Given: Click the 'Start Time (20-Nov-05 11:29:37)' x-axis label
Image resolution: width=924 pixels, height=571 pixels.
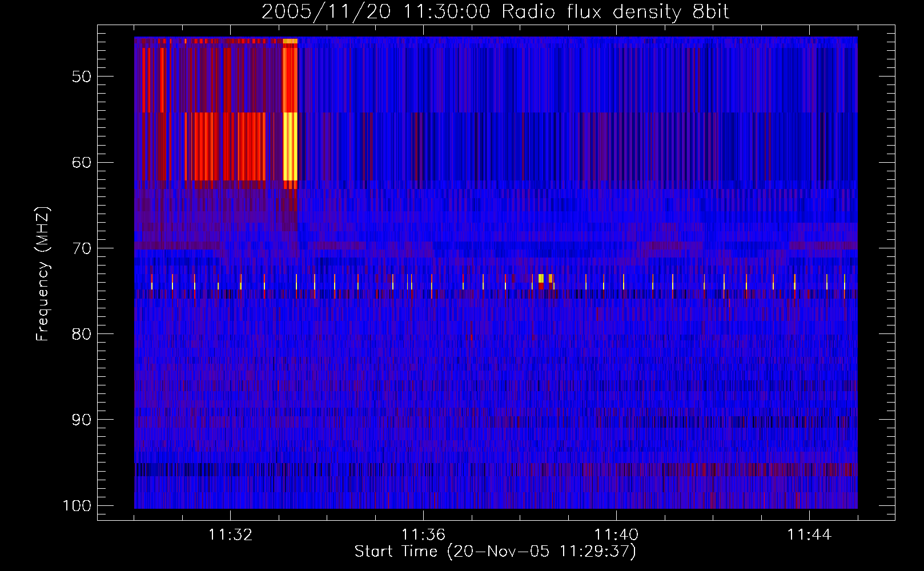Looking at the screenshot, I should point(495,552).
